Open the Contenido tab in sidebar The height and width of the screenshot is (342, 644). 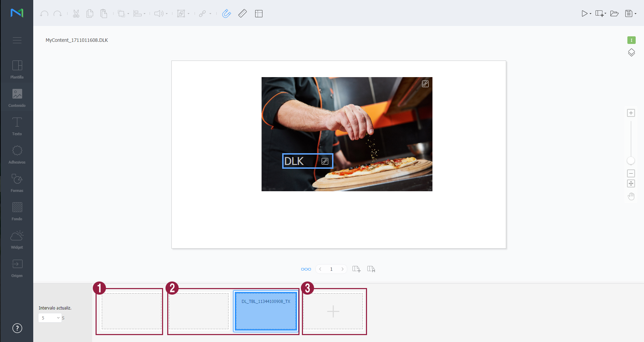pyautogui.click(x=17, y=98)
